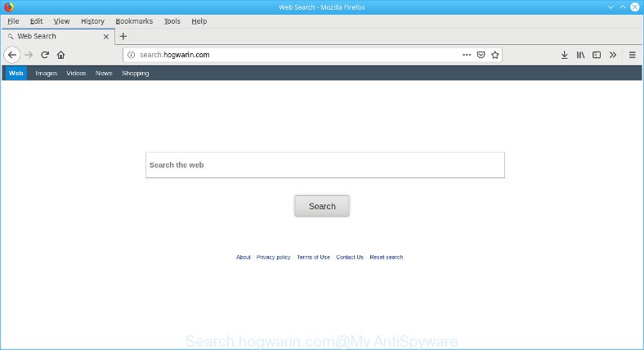The width and height of the screenshot is (644, 350).
Task: Open the Tools menu
Action: coord(172,21)
